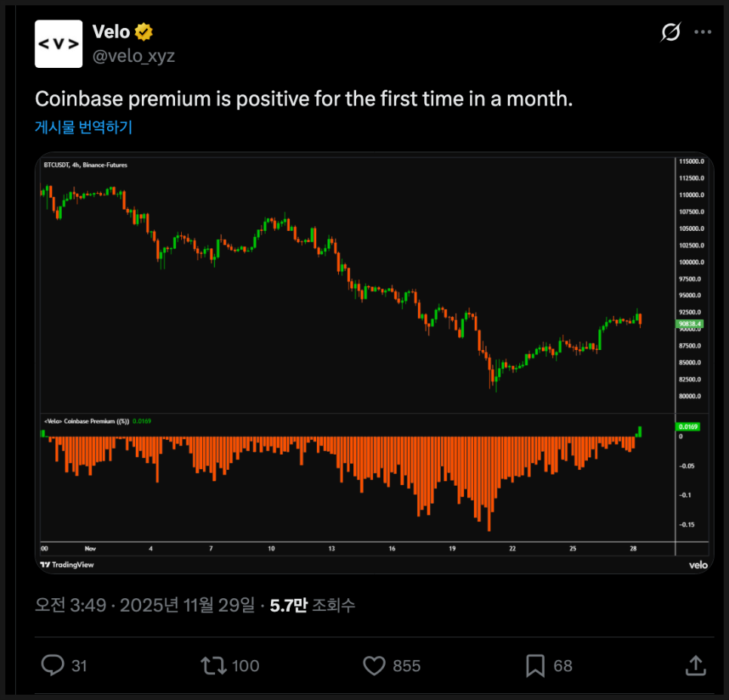Click the green 0.0169 premium value label
The image size is (729, 700).
[x=688, y=427]
